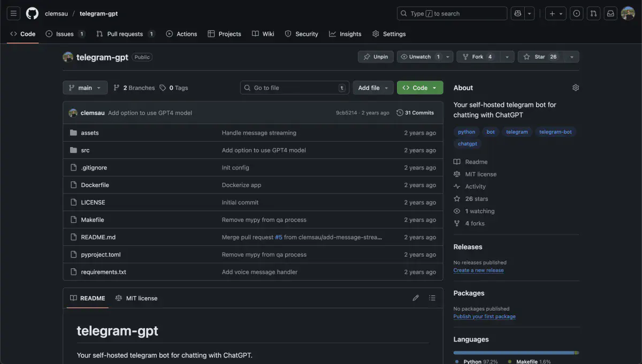Click the Python language bar segment

[x=514, y=353]
